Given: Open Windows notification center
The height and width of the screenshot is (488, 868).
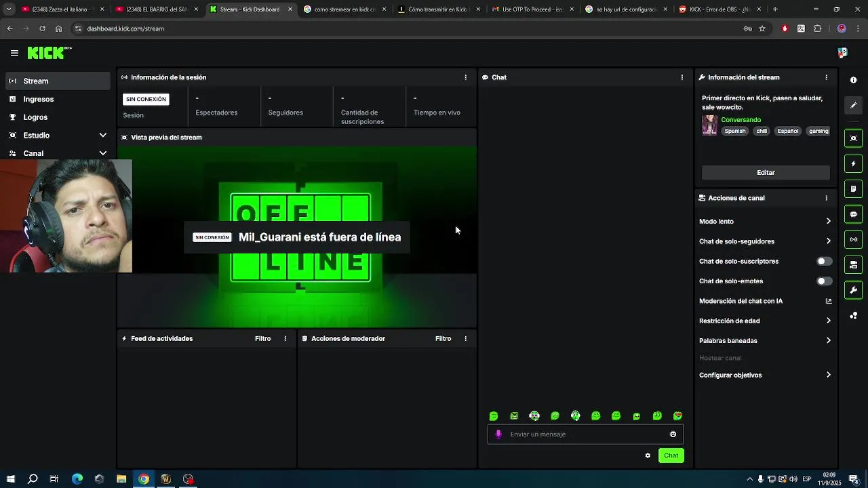Looking at the screenshot, I should (x=854, y=479).
